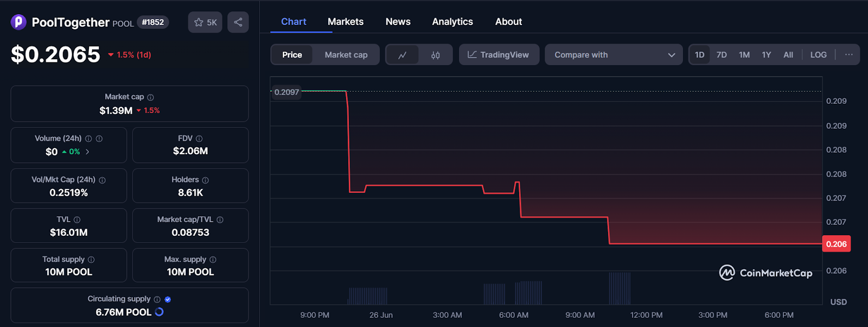Switch to candlestick chart icon

click(x=436, y=55)
